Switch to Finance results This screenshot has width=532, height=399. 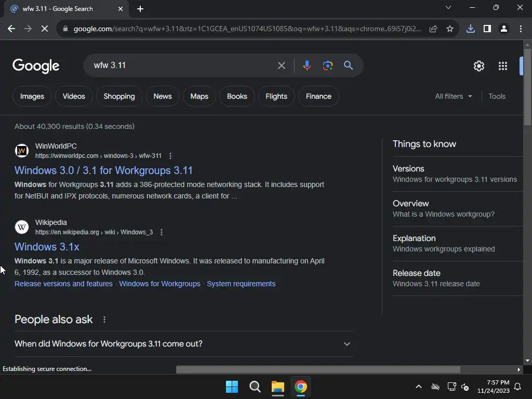point(318,96)
